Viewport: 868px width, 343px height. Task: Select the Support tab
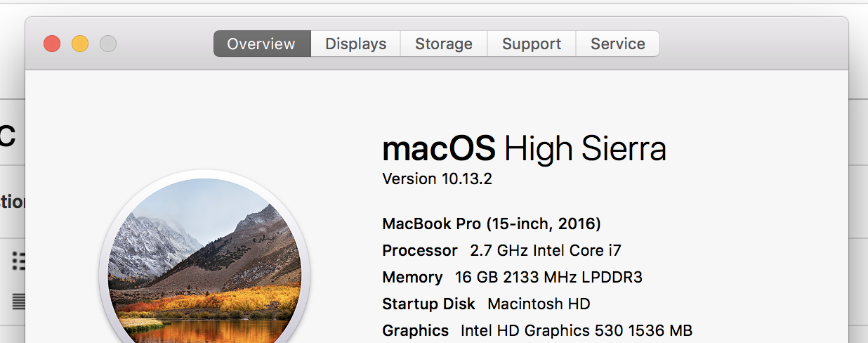(531, 44)
